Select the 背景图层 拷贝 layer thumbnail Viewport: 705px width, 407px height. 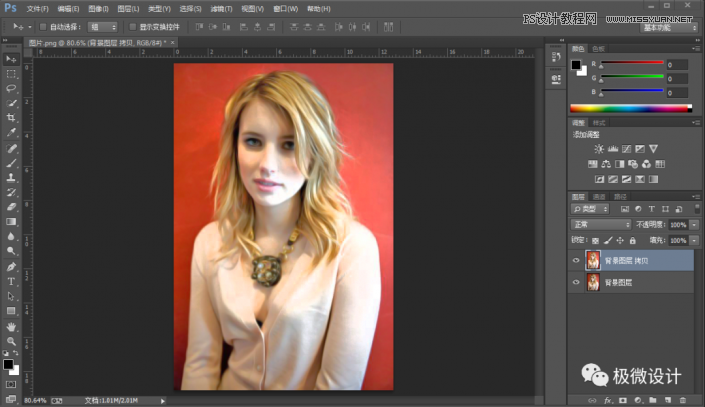[593, 260]
